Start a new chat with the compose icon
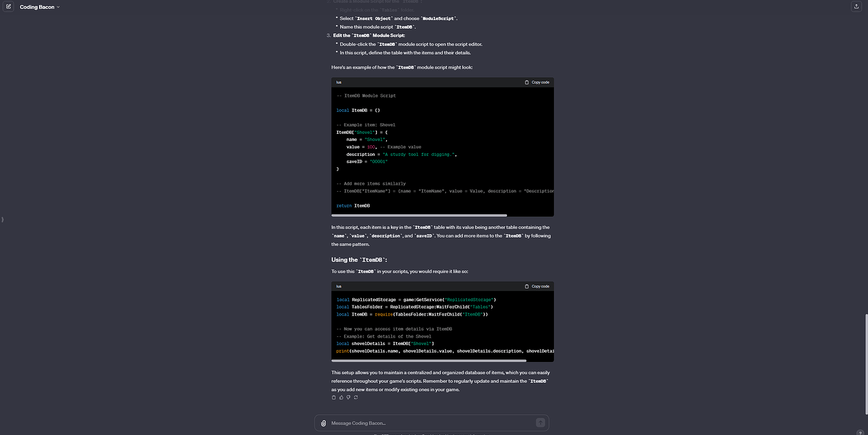This screenshot has width=868, height=435. pyautogui.click(x=9, y=7)
